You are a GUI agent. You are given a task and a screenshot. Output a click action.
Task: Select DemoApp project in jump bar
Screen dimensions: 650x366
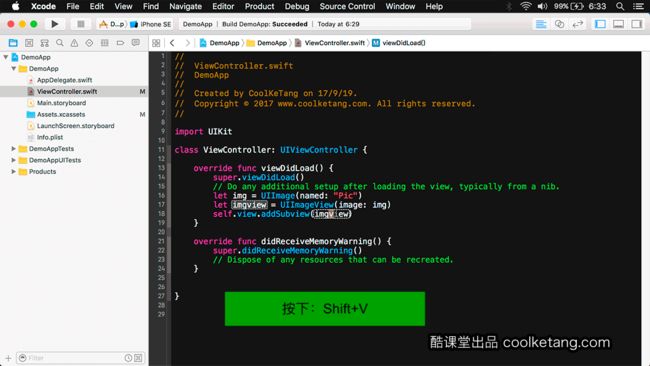pyautogui.click(x=220, y=43)
